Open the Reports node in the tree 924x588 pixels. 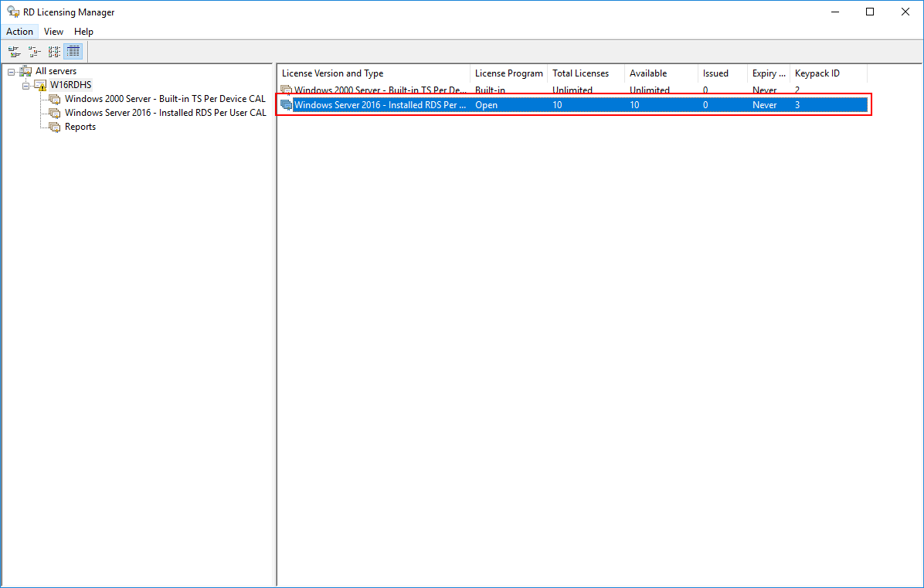click(80, 127)
